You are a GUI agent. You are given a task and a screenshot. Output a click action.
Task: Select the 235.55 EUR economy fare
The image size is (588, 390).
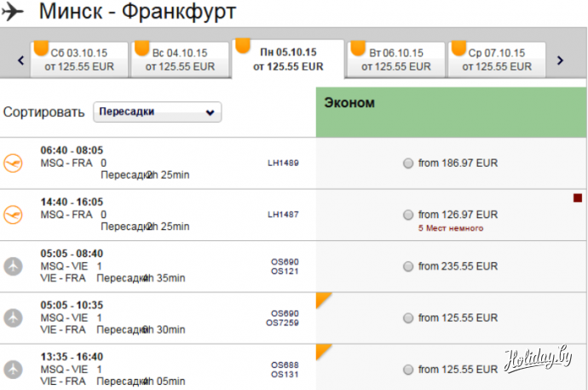click(x=408, y=267)
